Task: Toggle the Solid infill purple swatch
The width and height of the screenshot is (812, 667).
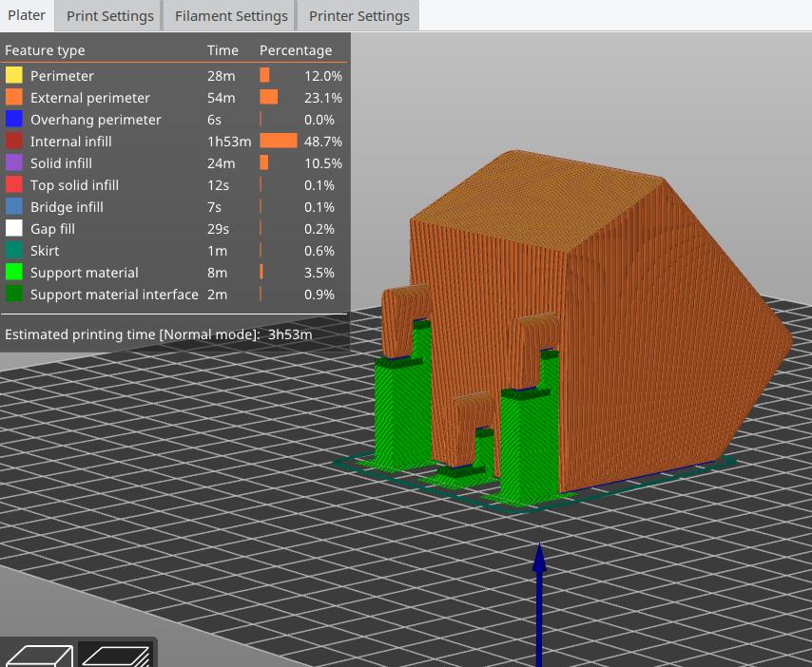Action: coord(14,163)
